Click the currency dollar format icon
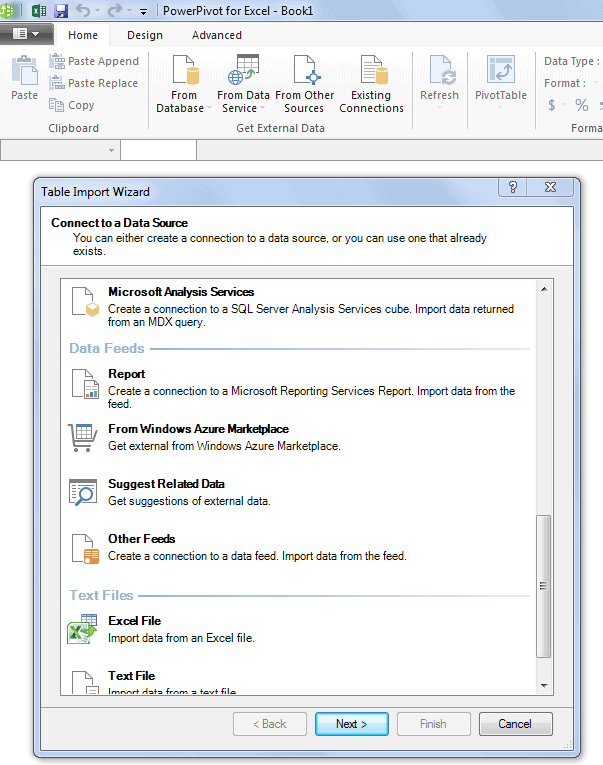The image size is (603, 765). click(x=552, y=105)
